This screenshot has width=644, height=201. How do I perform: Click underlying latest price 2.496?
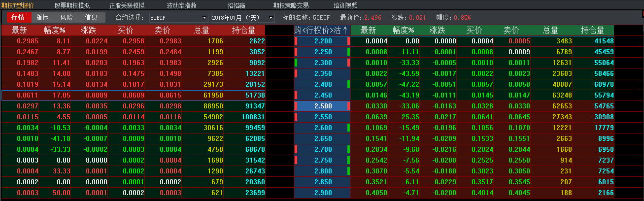coord(373,17)
